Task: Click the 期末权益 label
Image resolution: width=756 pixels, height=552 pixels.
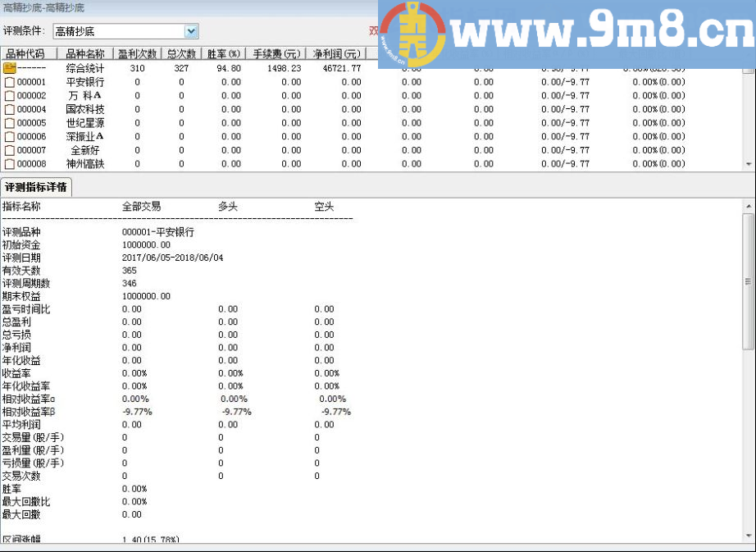Action: 21,296
